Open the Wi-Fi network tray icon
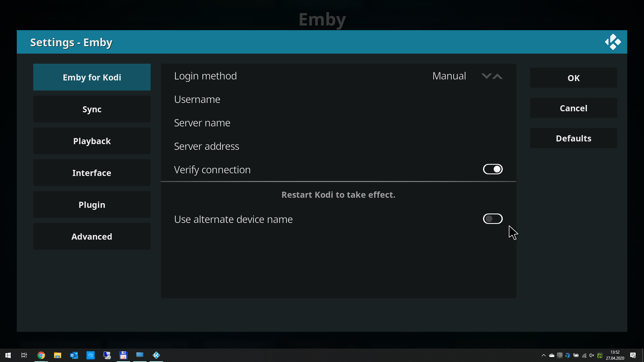This screenshot has width=644, height=362. click(x=584, y=355)
